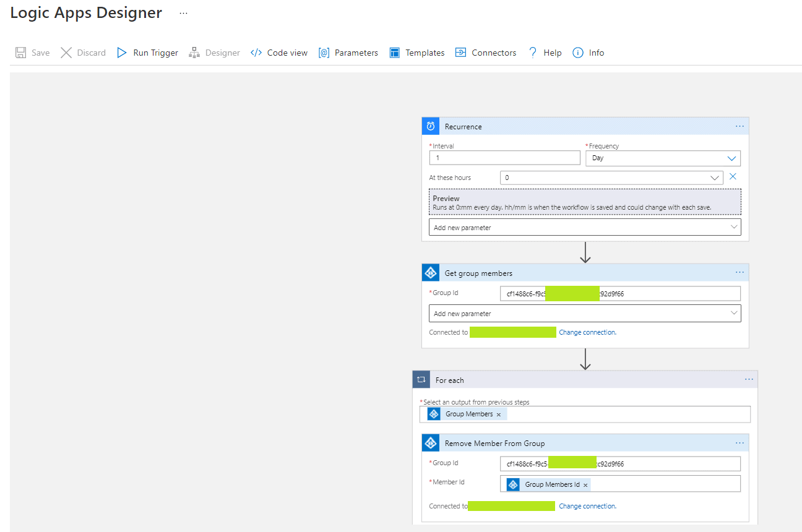Click the Save floppy disk icon
802x532 pixels.
(21, 53)
